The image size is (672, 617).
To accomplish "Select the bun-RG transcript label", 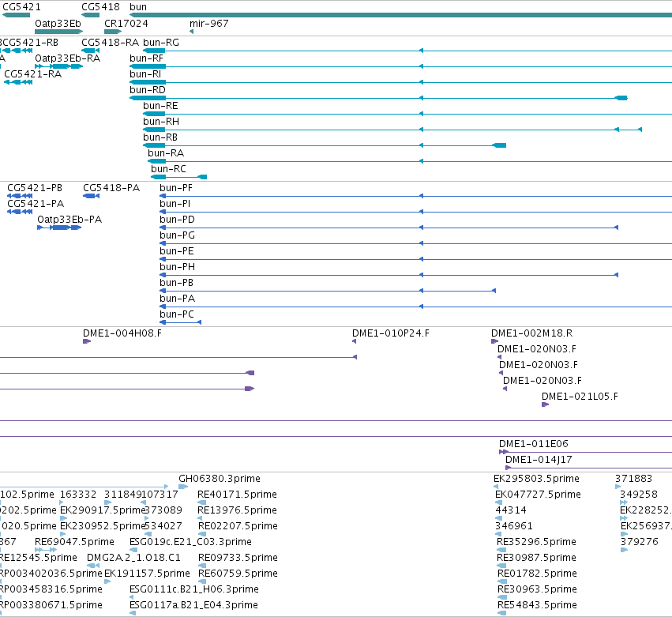I will 161,43.
